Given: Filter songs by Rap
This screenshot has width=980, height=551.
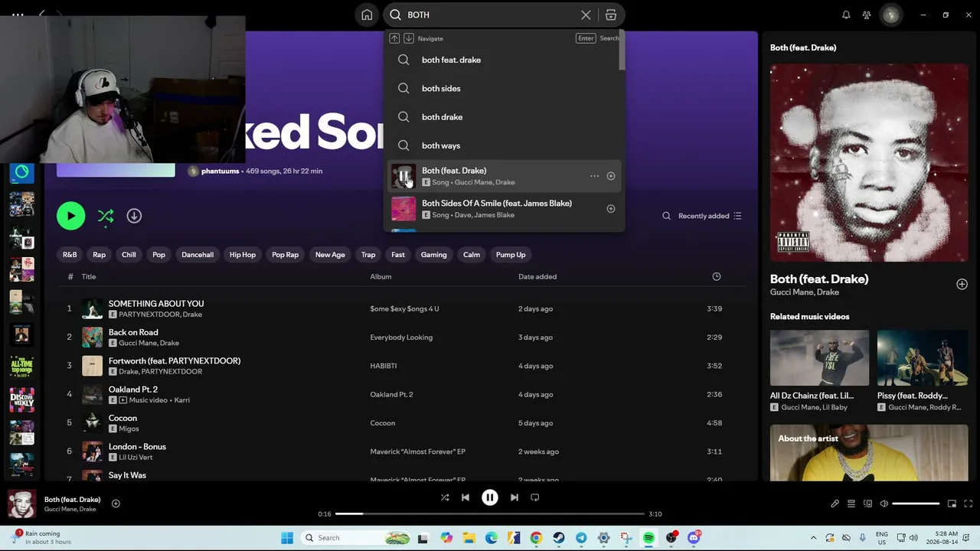Looking at the screenshot, I should point(99,255).
